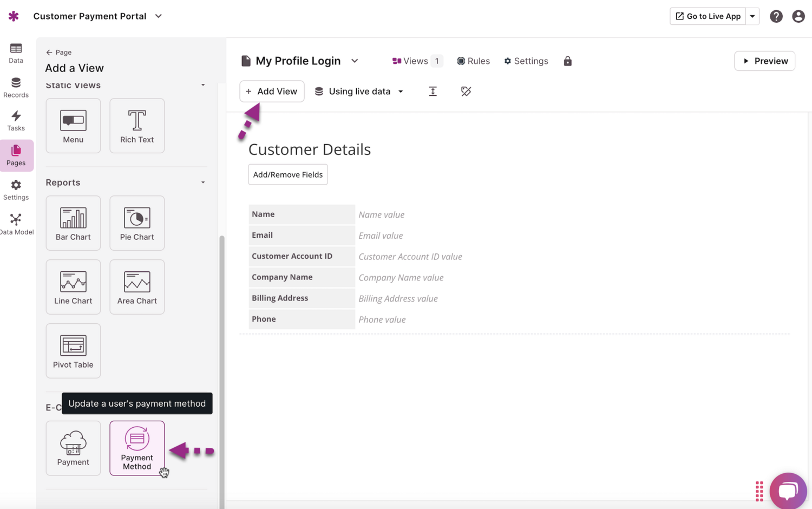
Task: Add a Line Chart view
Action: [73, 287]
